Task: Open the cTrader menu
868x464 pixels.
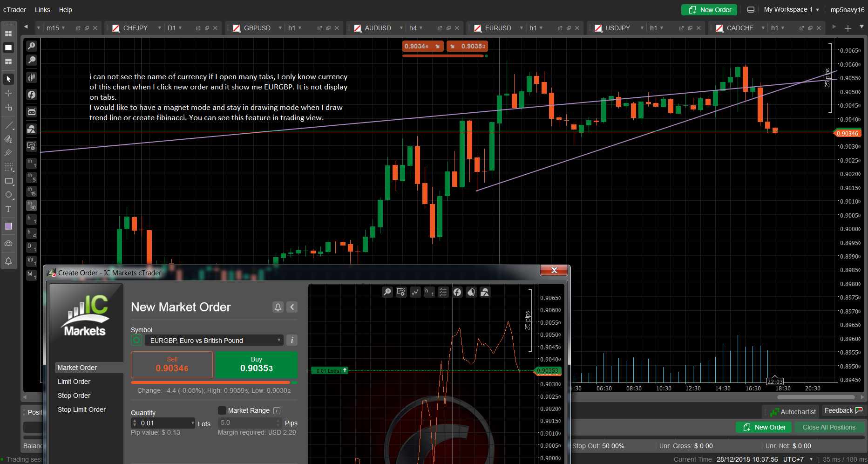Action: (14, 10)
